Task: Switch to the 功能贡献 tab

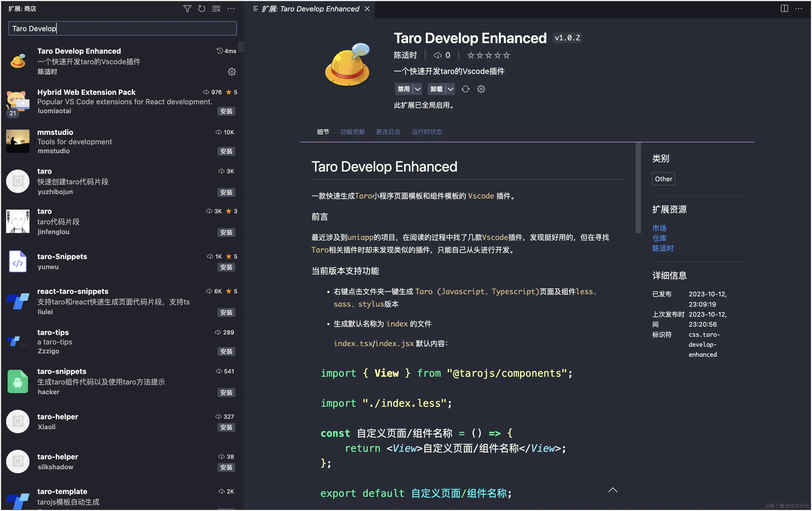Action: 353,132
